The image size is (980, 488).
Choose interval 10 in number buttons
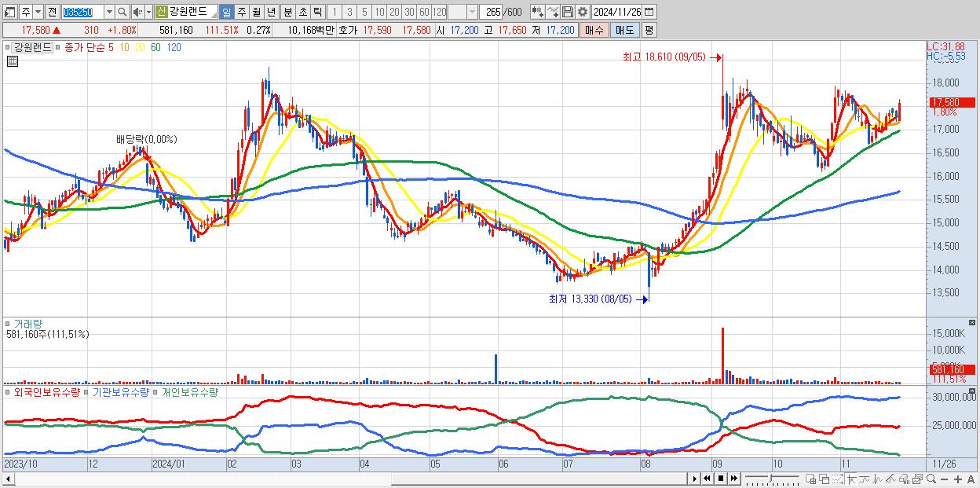point(379,12)
